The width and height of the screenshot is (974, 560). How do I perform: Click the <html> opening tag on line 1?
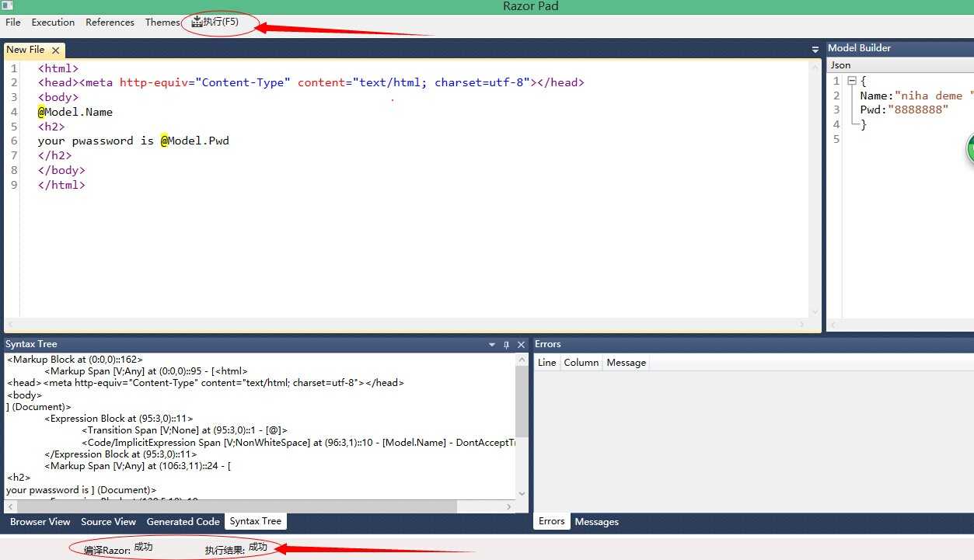[58, 68]
